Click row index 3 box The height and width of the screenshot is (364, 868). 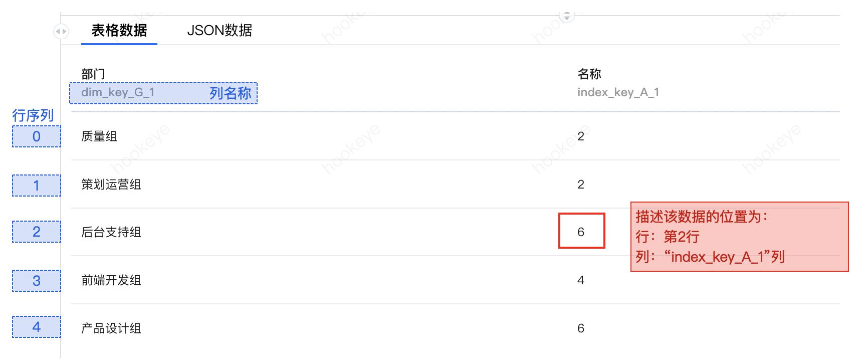[x=37, y=281]
